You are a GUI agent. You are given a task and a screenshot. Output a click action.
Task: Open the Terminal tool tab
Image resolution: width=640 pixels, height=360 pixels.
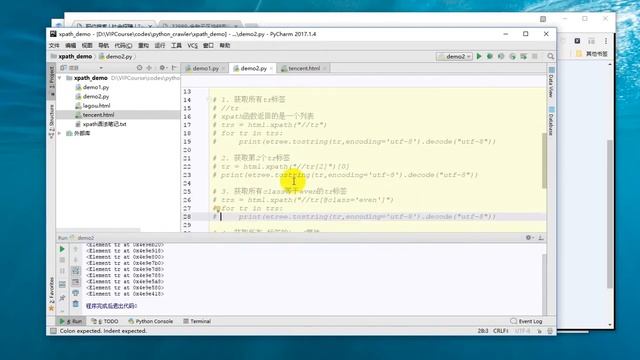click(x=197, y=321)
